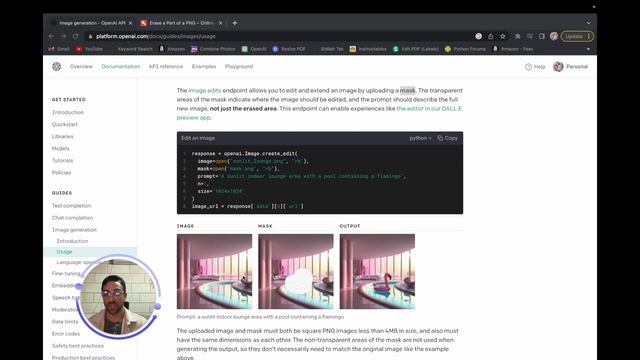The width and height of the screenshot is (640, 360).
Task: Open the Models sidebar item
Action: click(x=60, y=149)
